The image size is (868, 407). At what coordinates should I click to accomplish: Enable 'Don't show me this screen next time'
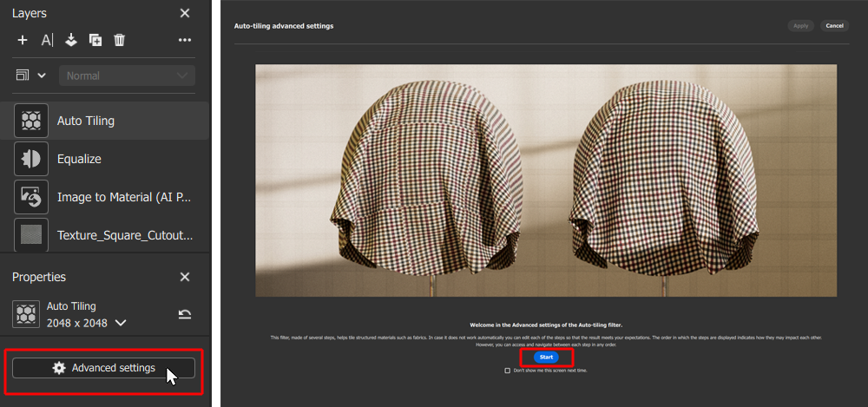pos(508,371)
